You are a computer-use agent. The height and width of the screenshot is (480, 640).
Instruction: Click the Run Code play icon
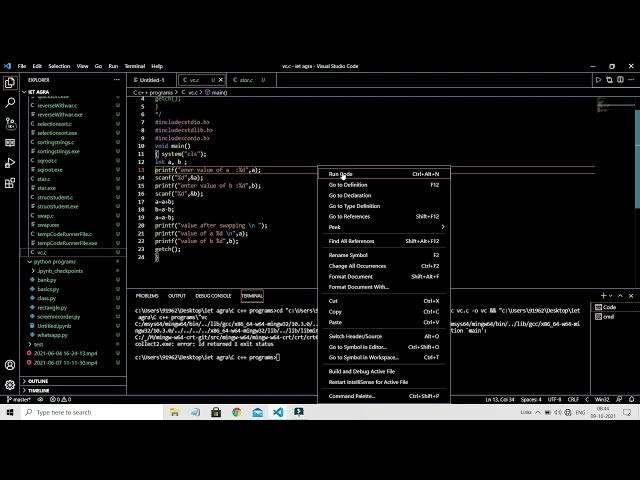pos(598,80)
